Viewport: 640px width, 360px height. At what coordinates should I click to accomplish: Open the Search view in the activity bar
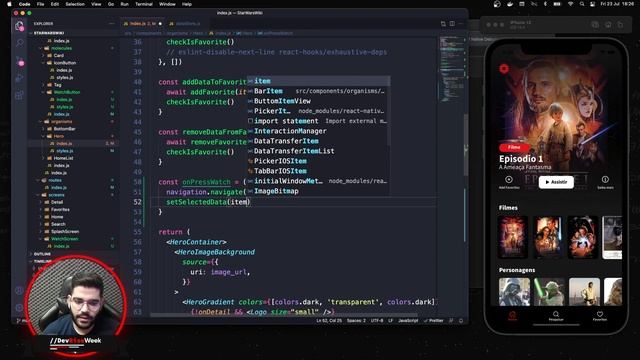(19, 42)
